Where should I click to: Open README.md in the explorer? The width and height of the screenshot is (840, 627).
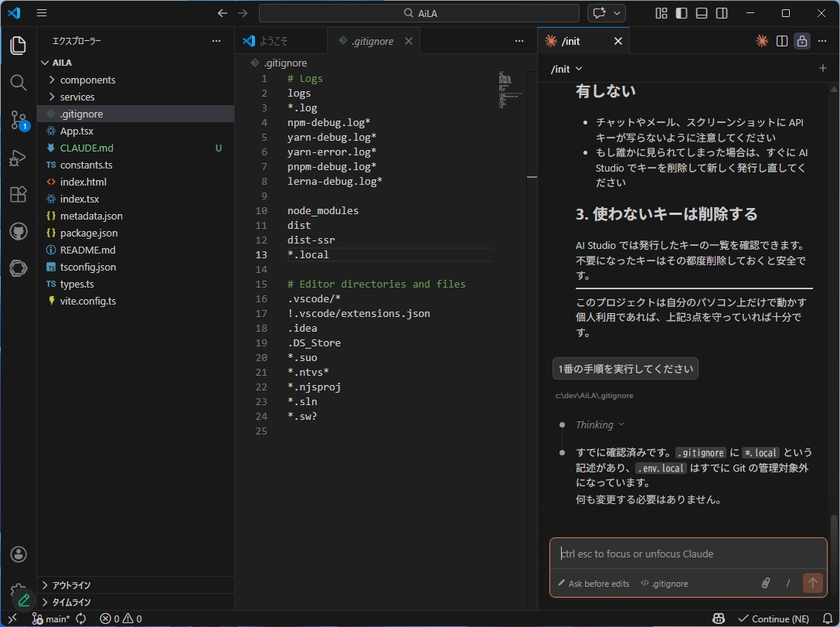point(135,250)
